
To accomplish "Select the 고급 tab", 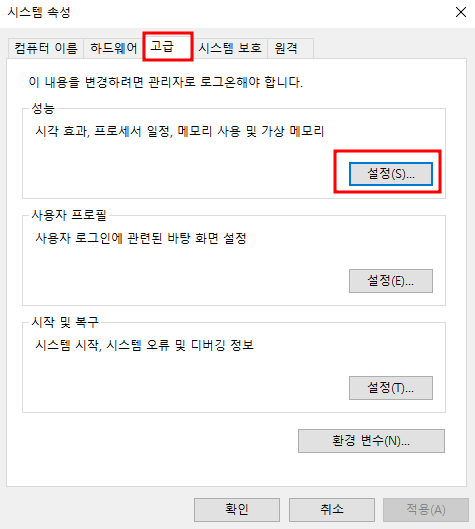I will point(168,47).
